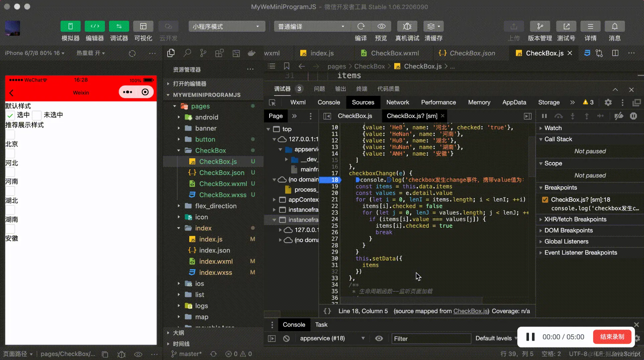Viewport: 644px width, 360px height.
Task: Uncheck the 选中 checkbox in simulator
Action: [x=10, y=116]
